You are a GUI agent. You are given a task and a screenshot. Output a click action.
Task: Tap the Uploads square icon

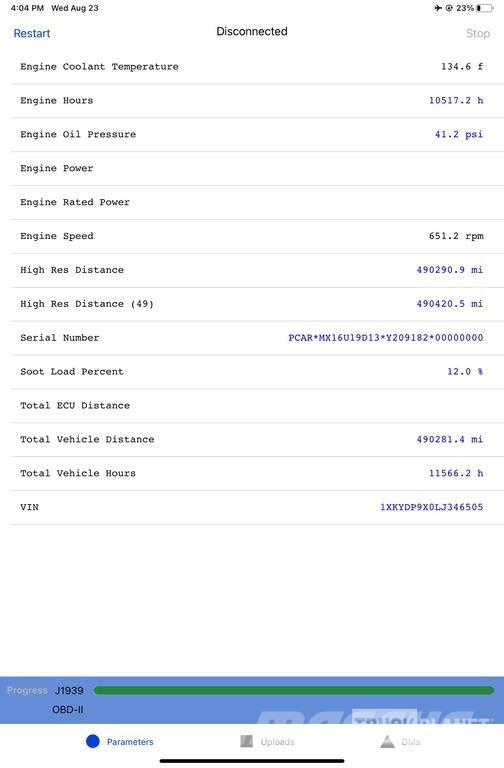pyautogui.click(x=246, y=741)
